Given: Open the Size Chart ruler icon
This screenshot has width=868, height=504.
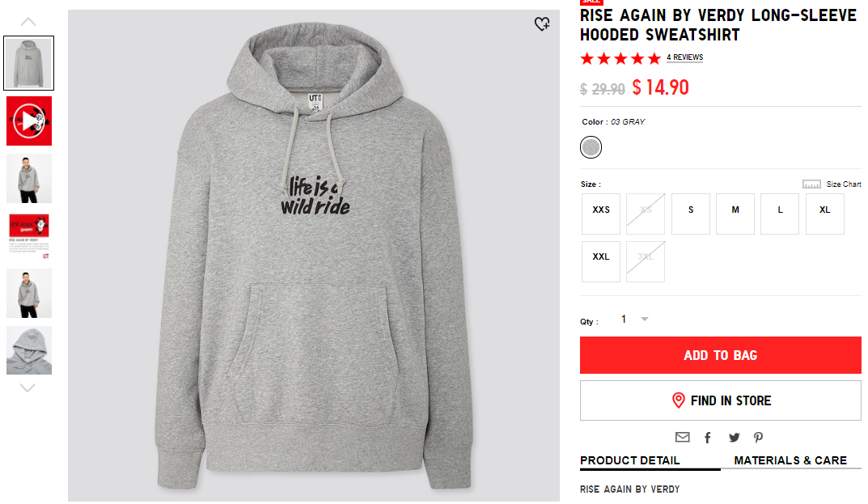Looking at the screenshot, I should tap(811, 184).
